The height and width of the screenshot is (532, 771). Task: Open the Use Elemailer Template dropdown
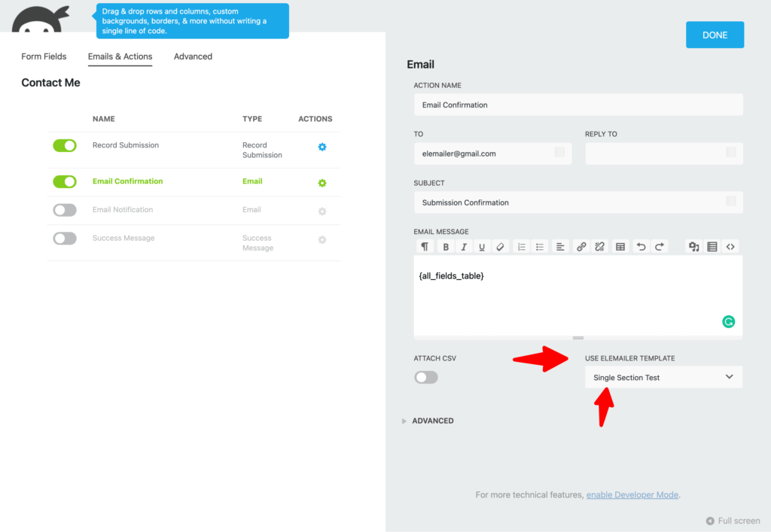pyautogui.click(x=663, y=377)
